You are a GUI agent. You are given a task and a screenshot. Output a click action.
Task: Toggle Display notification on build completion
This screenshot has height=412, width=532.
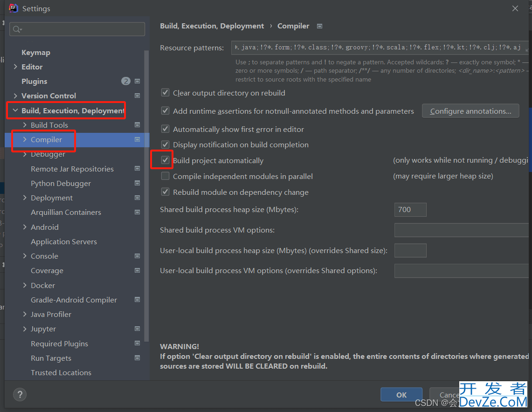point(165,144)
